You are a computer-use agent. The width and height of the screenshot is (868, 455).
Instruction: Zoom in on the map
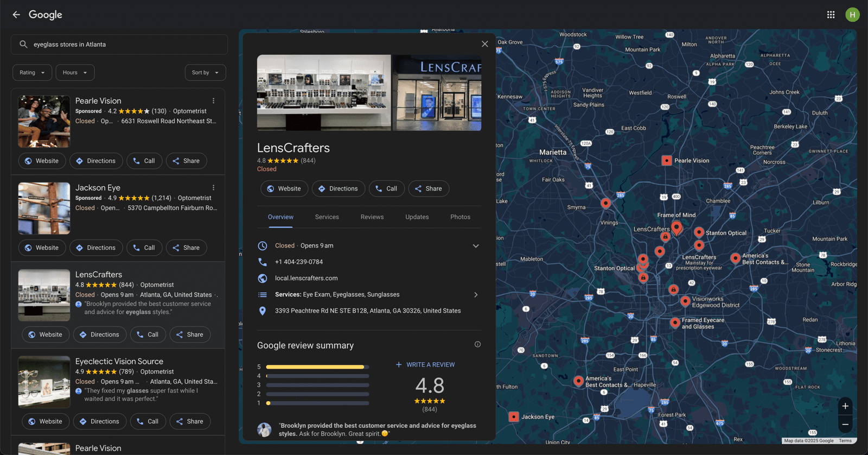(x=845, y=406)
